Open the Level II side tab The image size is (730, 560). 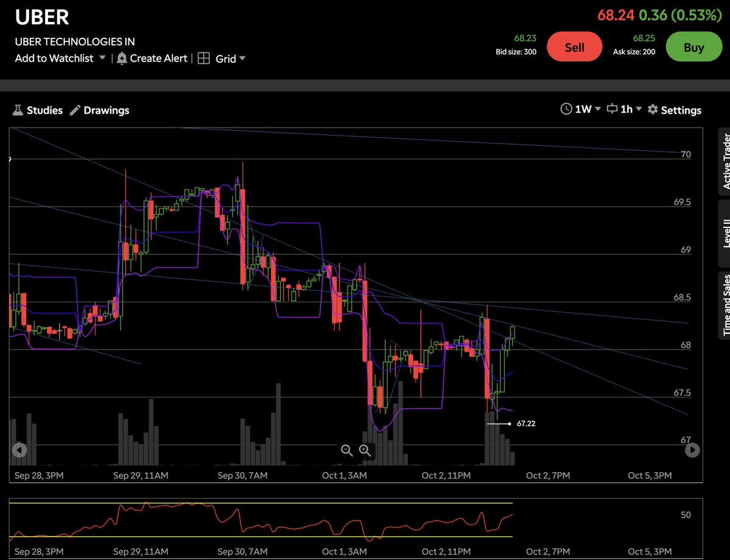[725, 233]
